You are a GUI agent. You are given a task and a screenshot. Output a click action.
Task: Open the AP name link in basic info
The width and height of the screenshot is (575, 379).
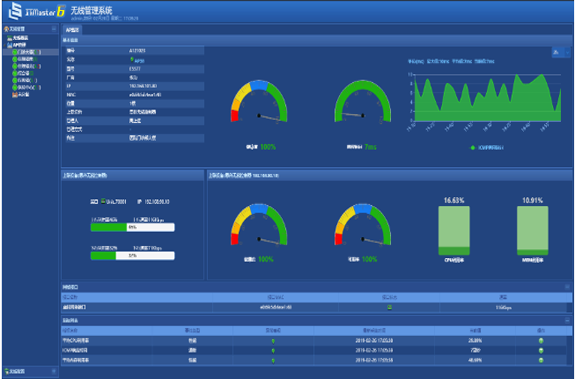[139, 61]
